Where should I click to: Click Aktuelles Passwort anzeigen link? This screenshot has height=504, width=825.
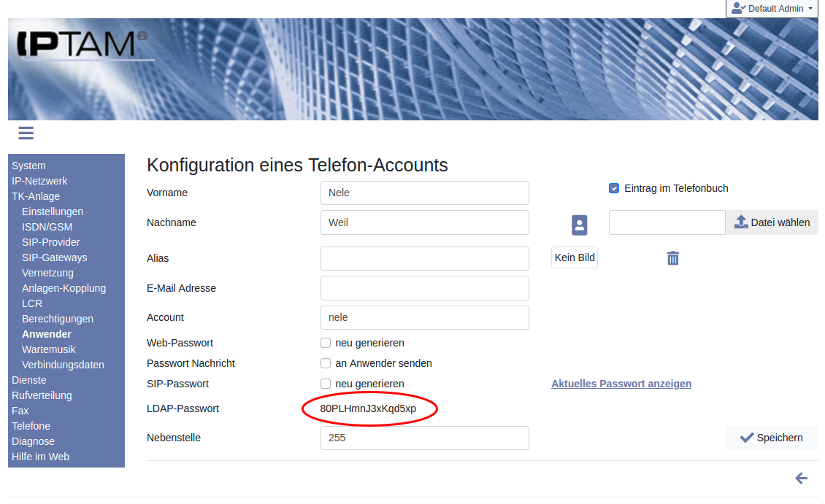(621, 384)
